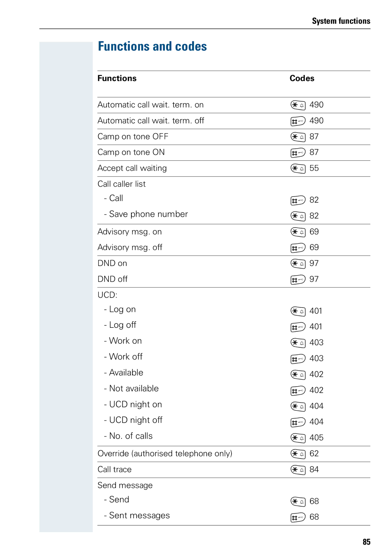392x555 pixels.
Task: Click the star key icon for Call trace
Action: [x=298, y=470]
